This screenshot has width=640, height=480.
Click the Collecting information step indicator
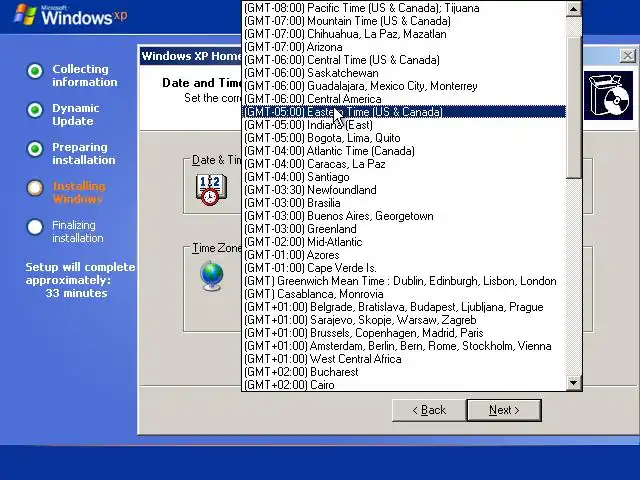(x=35, y=71)
